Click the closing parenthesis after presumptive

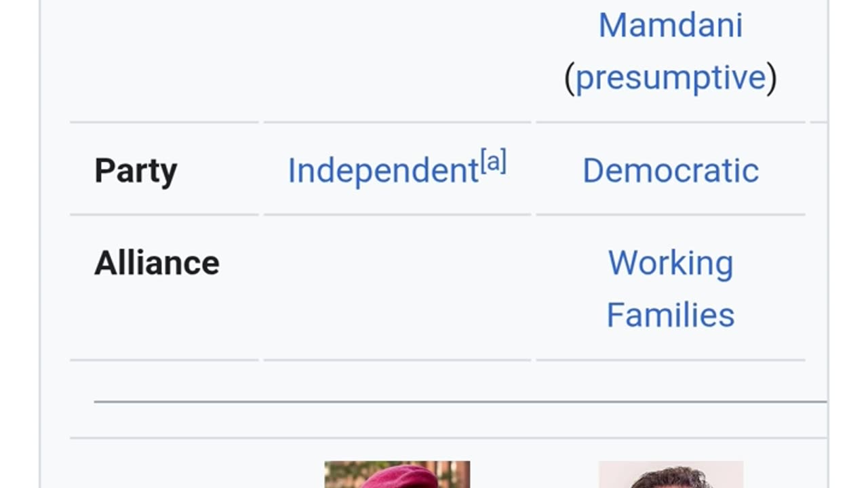772,78
